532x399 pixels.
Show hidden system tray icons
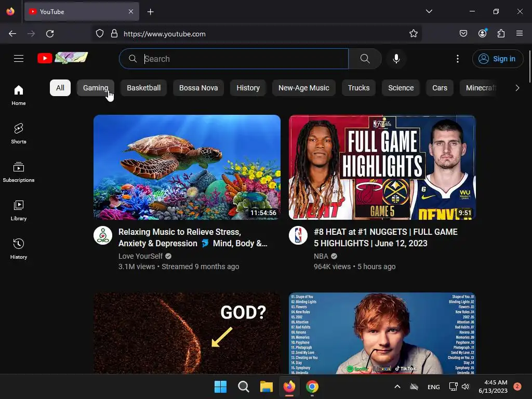click(397, 387)
